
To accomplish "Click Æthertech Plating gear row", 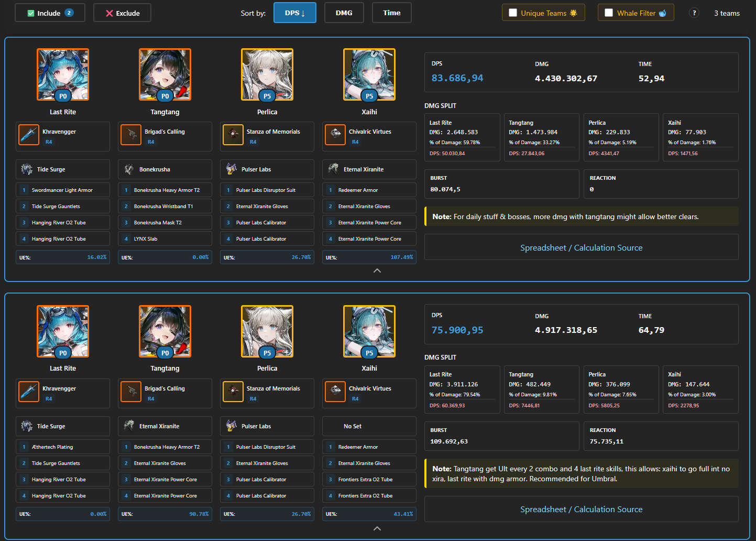I will 63,447.
